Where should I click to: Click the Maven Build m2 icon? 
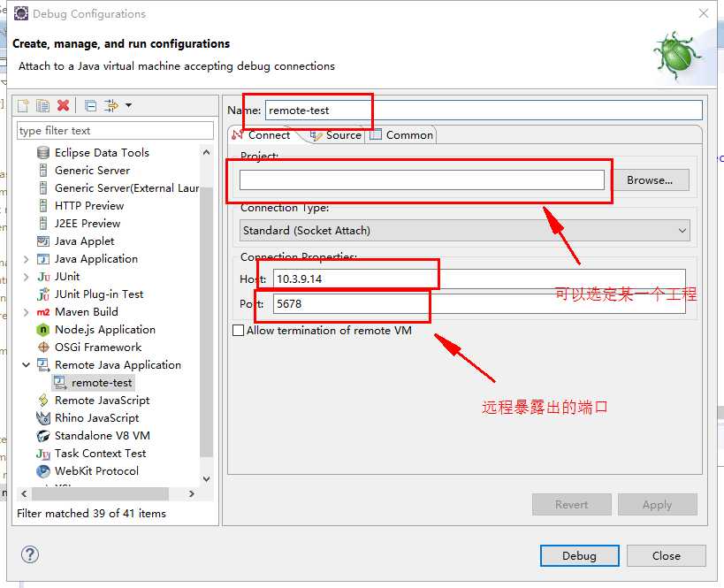click(x=43, y=312)
